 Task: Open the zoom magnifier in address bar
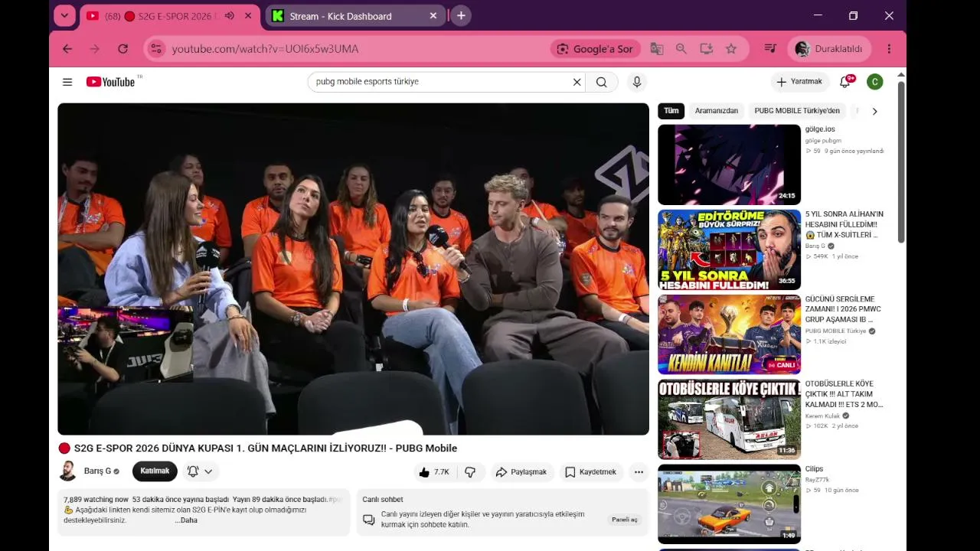click(681, 49)
